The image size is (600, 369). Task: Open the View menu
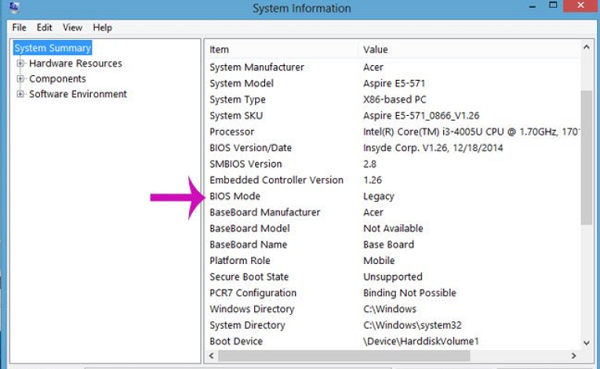(72, 28)
